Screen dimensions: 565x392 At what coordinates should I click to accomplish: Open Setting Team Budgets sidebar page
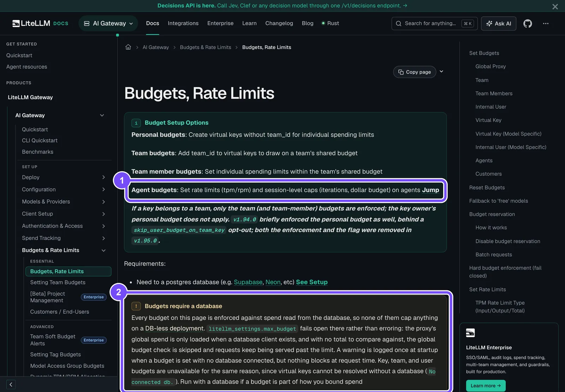point(58,282)
